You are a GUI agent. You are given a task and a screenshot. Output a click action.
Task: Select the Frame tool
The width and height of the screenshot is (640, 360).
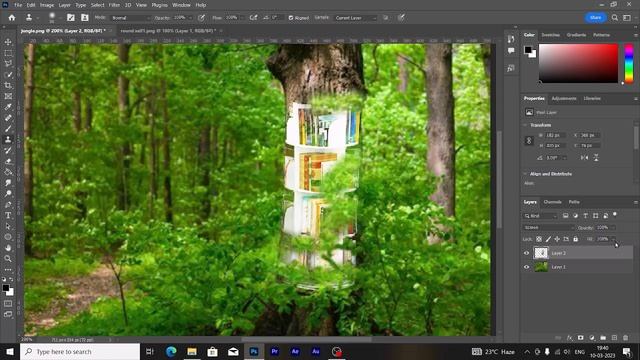(x=8, y=96)
